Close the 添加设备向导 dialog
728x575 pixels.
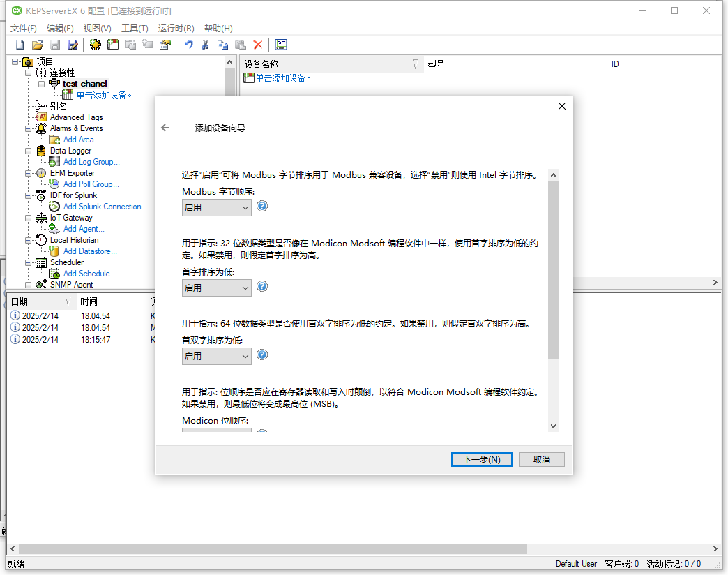coord(562,106)
